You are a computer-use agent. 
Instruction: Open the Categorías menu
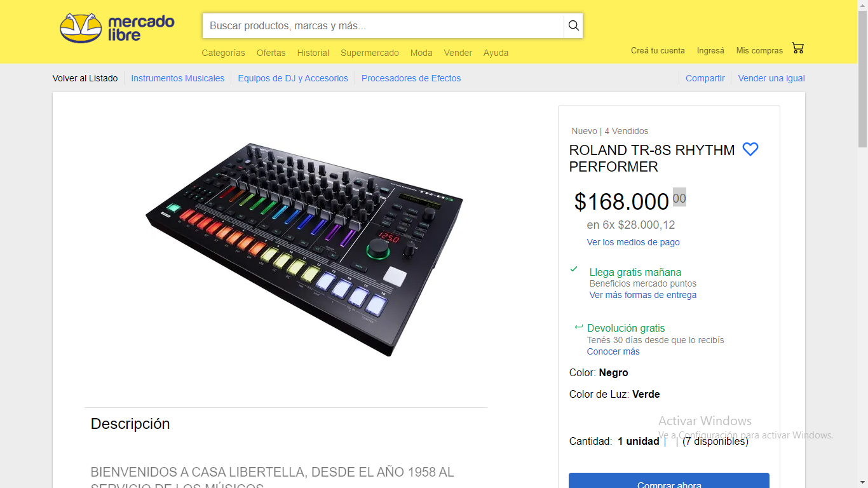coord(223,53)
